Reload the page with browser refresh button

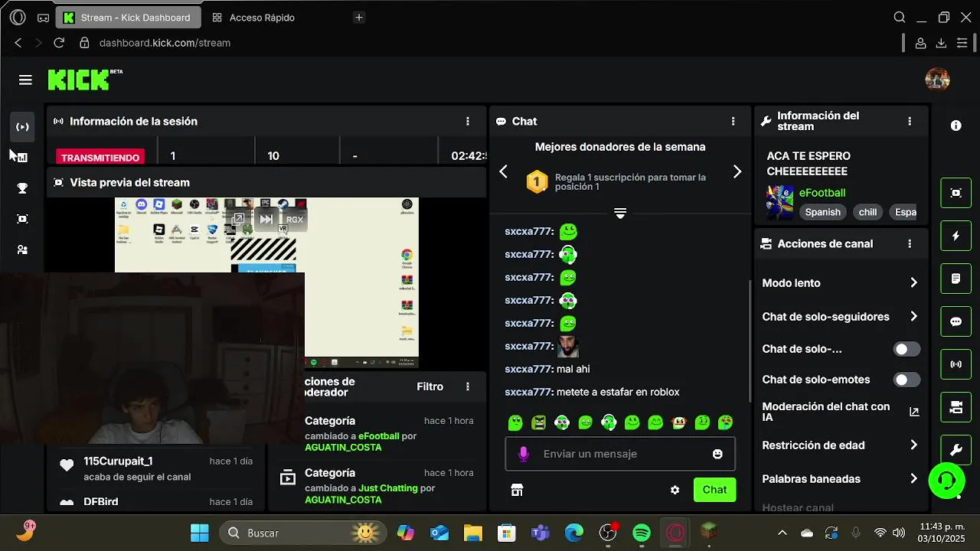[x=59, y=43]
